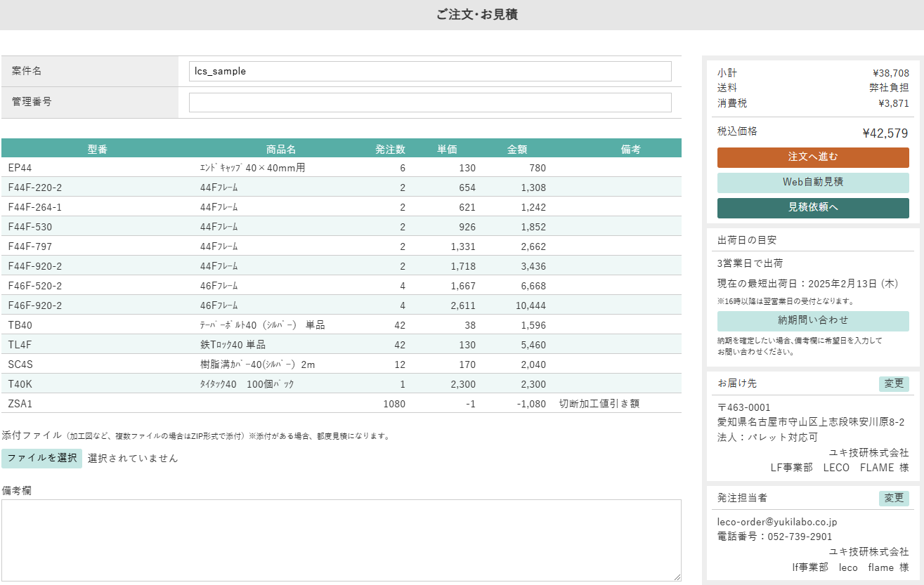This screenshot has width=924, height=585.
Task: Click 変更 next to 発注担当者
Action: 894,498
